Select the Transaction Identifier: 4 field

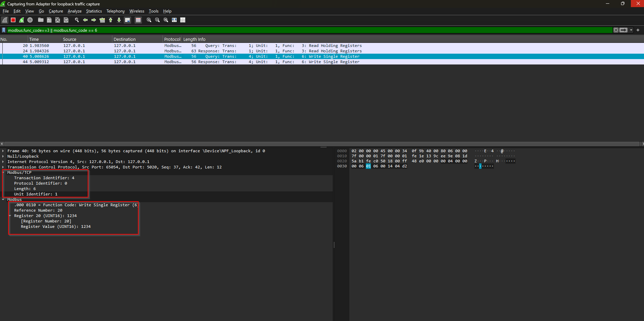pyautogui.click(x=44, y=178)
